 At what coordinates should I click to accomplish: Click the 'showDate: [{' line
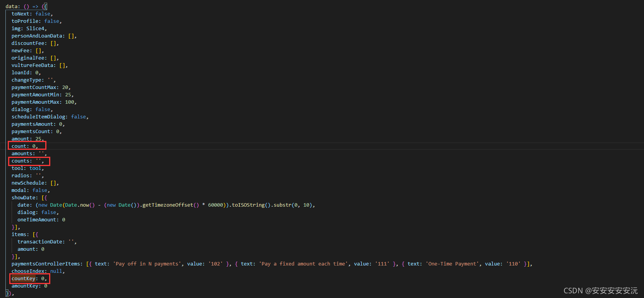[29, 198]
